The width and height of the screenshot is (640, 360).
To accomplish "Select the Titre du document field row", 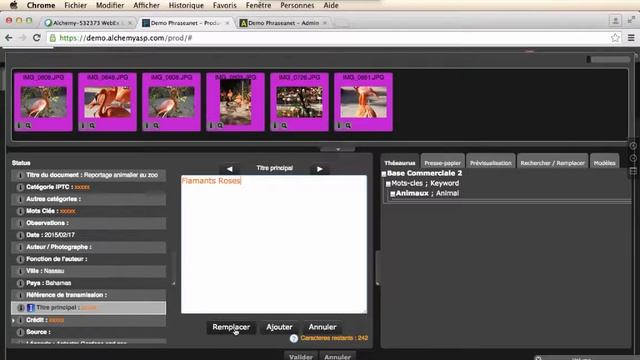I will coord(89,175).
